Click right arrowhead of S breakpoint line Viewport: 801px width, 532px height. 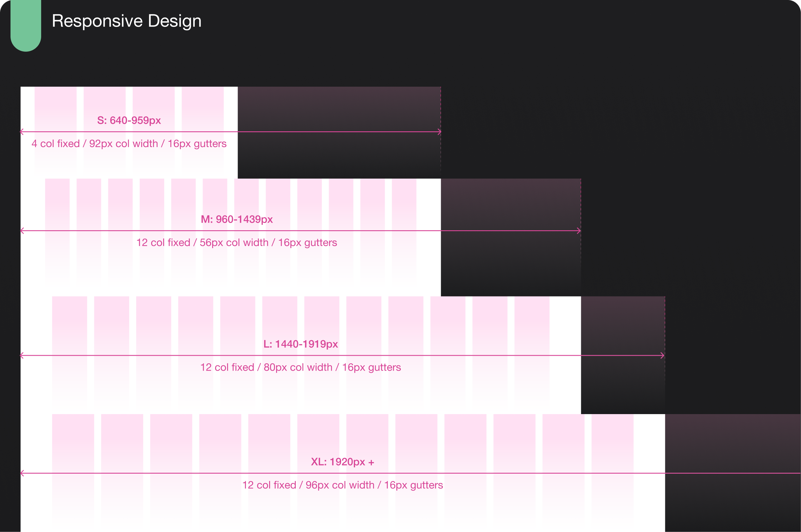click(439, 132)
